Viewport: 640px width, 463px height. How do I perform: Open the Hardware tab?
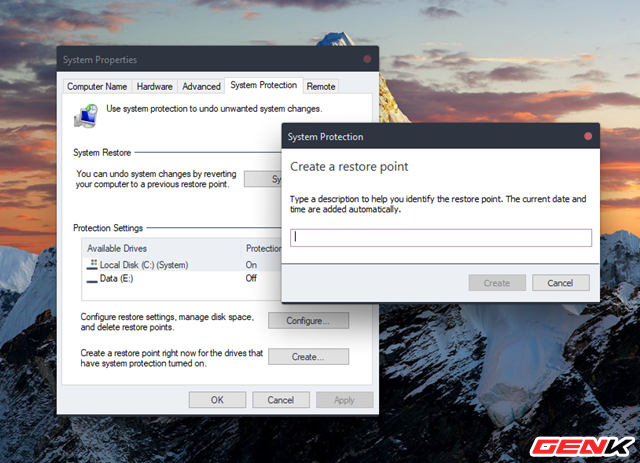(x=154, y=87)
